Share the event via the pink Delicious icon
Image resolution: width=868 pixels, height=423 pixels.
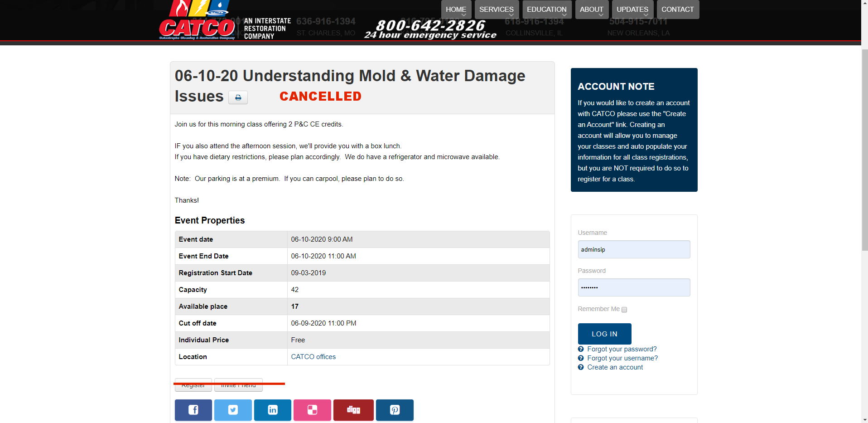pos(312,410)
